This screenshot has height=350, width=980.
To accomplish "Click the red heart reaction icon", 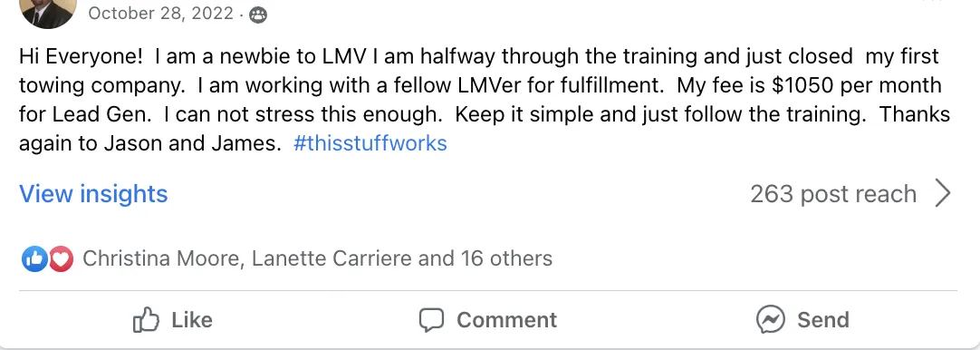I will [x=61, y=258].
